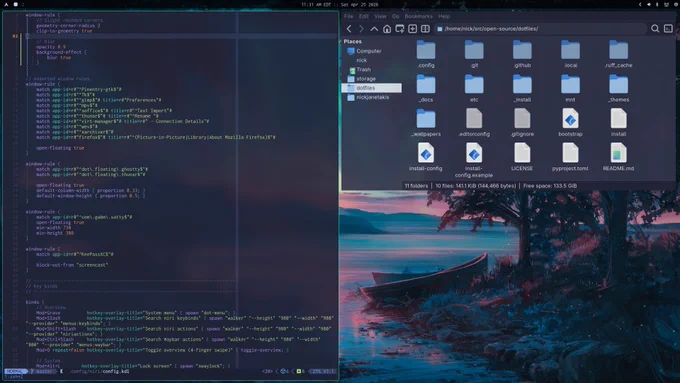Open the View menu

(380, 16)
